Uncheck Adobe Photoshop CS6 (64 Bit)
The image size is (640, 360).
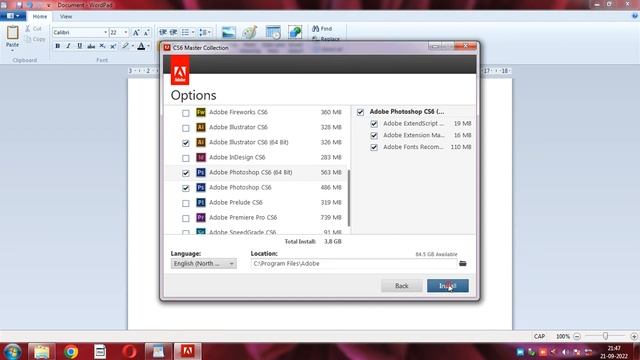186,173
